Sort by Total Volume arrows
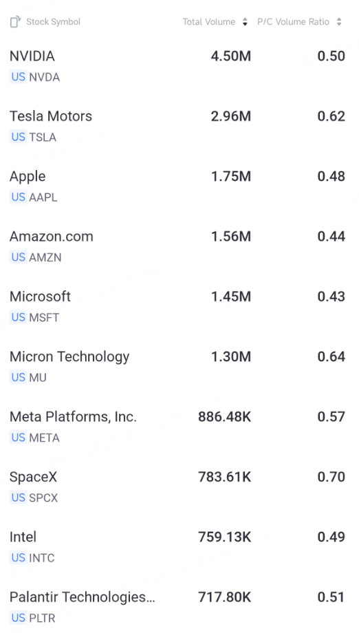Screen dimensions: 359x644 tap(245, 22)
